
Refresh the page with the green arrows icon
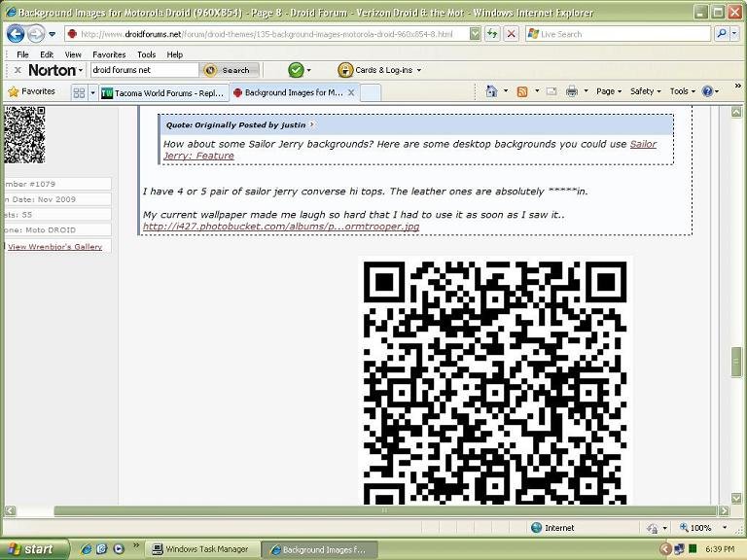point(492,34)
